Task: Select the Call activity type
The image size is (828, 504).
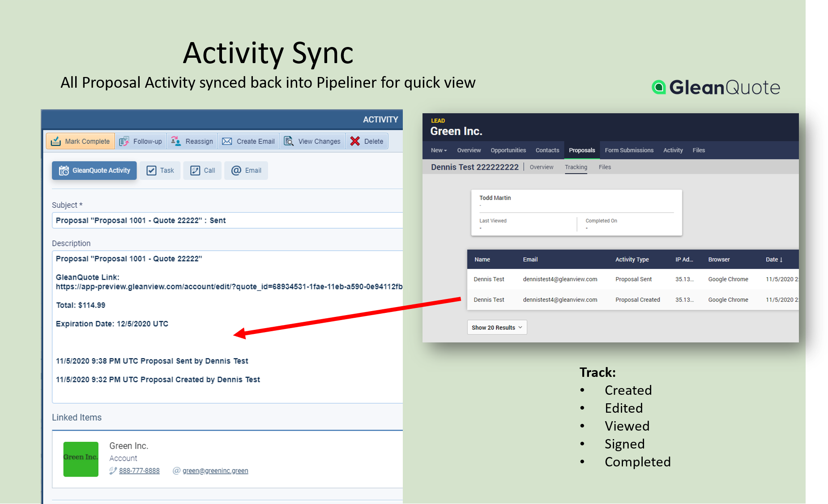Action: 202,171
